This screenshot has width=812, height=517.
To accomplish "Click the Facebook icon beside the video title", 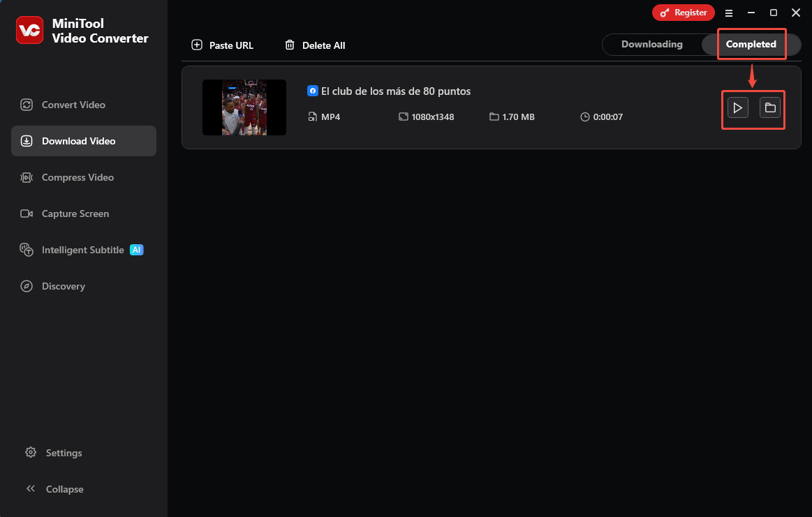I will (313, 91).
